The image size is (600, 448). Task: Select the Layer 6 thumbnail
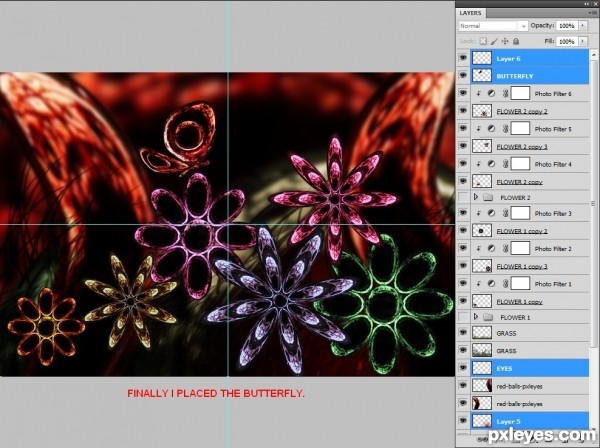(x=482, y=58)
